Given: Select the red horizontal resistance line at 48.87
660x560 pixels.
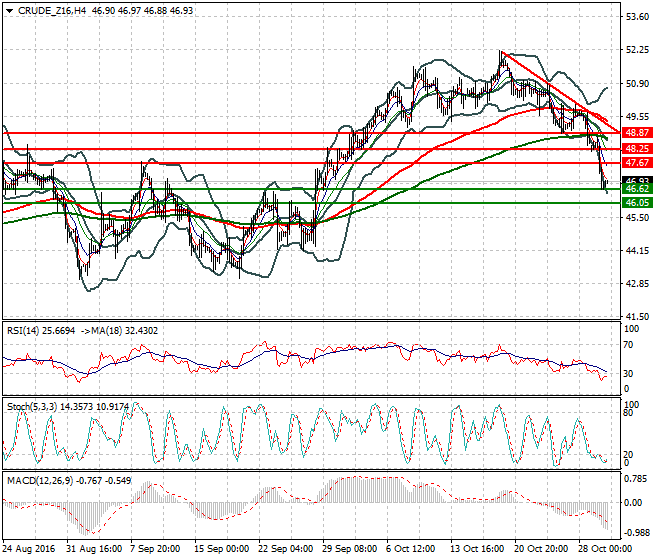Looking at the screenshot, I should click(311, 133).
